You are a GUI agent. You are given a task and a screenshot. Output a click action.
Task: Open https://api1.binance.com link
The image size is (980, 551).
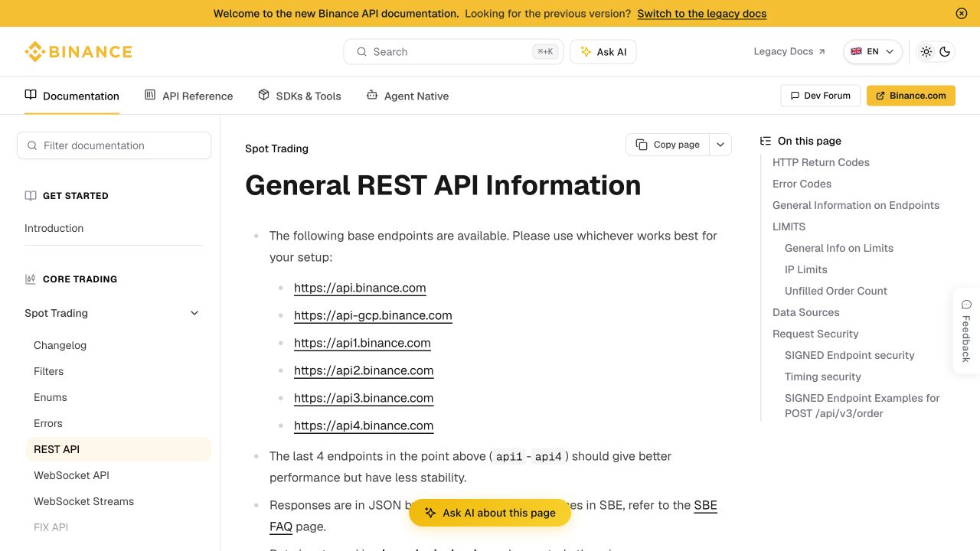tap(362, 343)
